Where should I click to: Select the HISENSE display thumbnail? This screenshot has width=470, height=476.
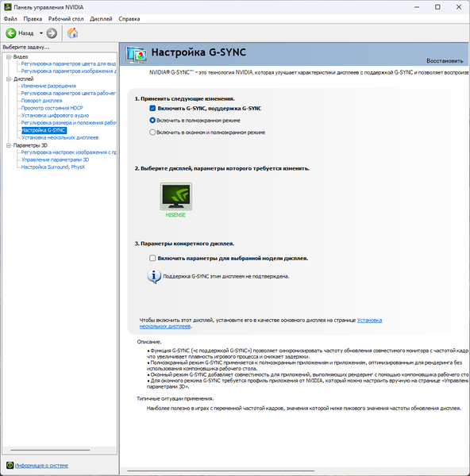[x=176, y=197]
